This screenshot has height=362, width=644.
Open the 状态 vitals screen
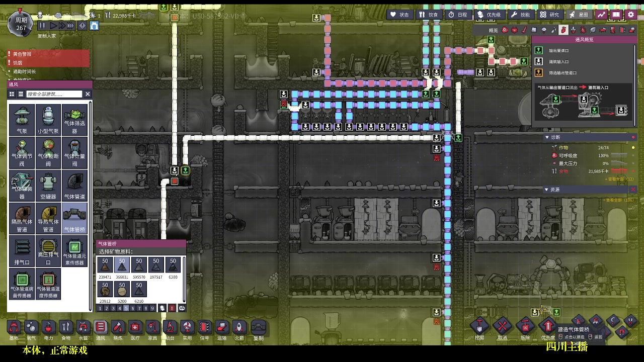(400, 15)
